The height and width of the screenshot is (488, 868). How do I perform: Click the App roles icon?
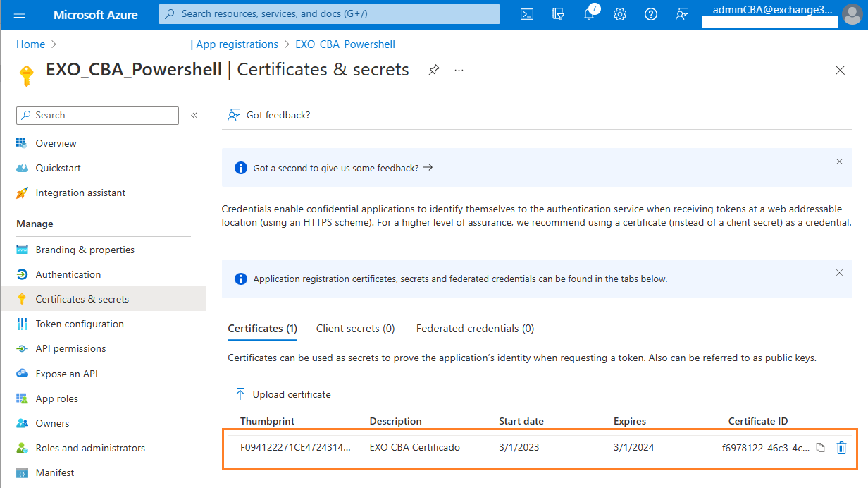pos(22,398)
